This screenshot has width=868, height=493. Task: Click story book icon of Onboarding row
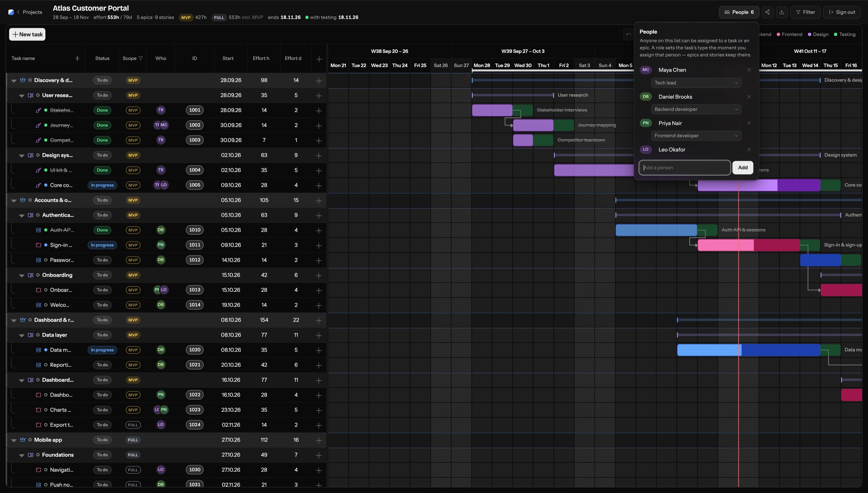(30, 275)
